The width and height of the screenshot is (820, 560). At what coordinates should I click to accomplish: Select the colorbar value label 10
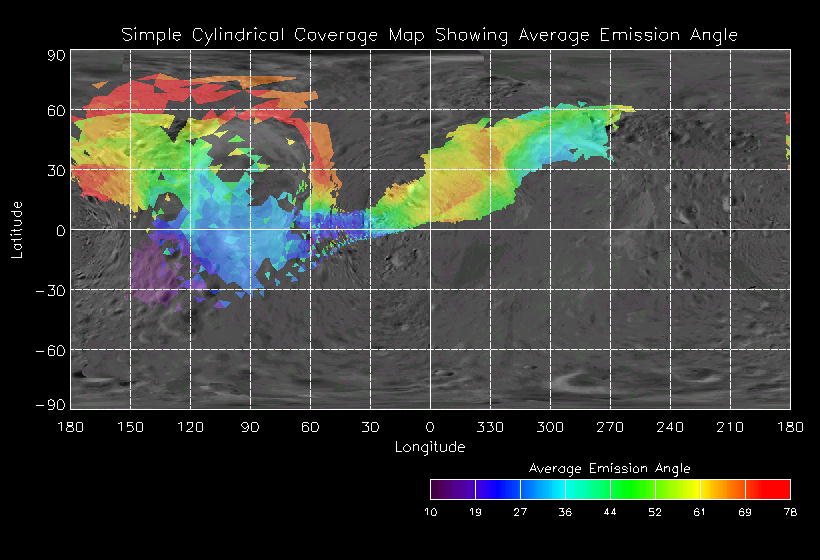click(x=430, y=512)
